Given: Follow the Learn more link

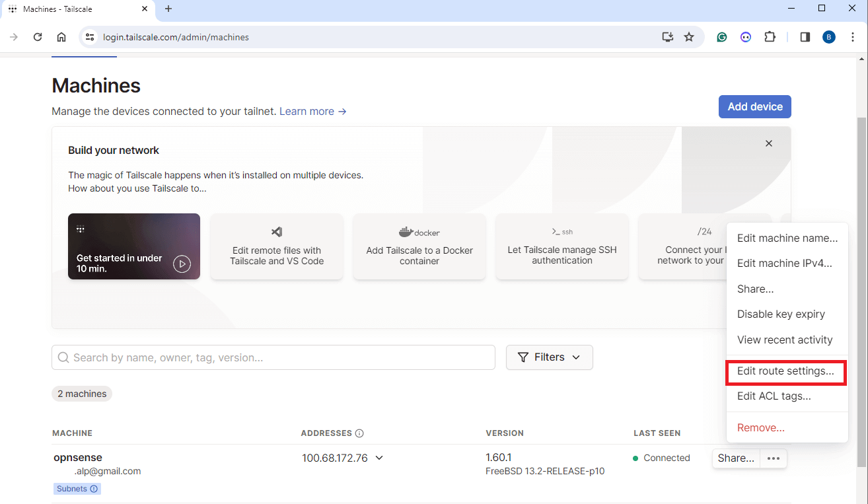Looking at the screenshot, I should tap(313, 112).
